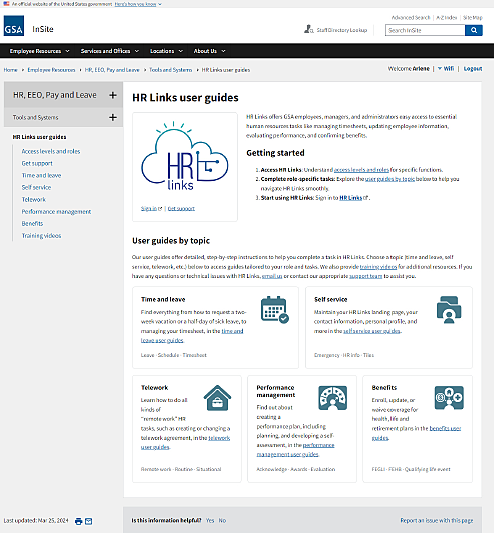Screen dimensions: 494x533
Task: Select Benefits in sidebar
Action: (32, 223)
